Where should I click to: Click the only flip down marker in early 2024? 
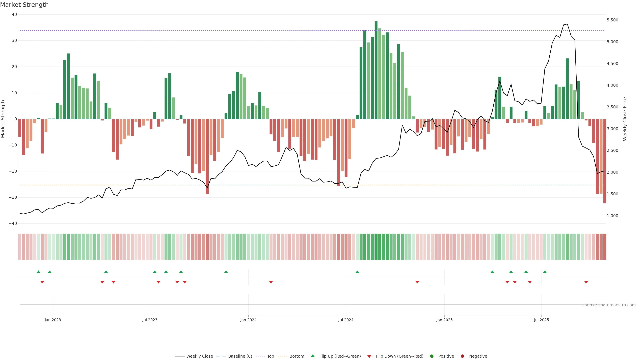click(x=271, y=282)
